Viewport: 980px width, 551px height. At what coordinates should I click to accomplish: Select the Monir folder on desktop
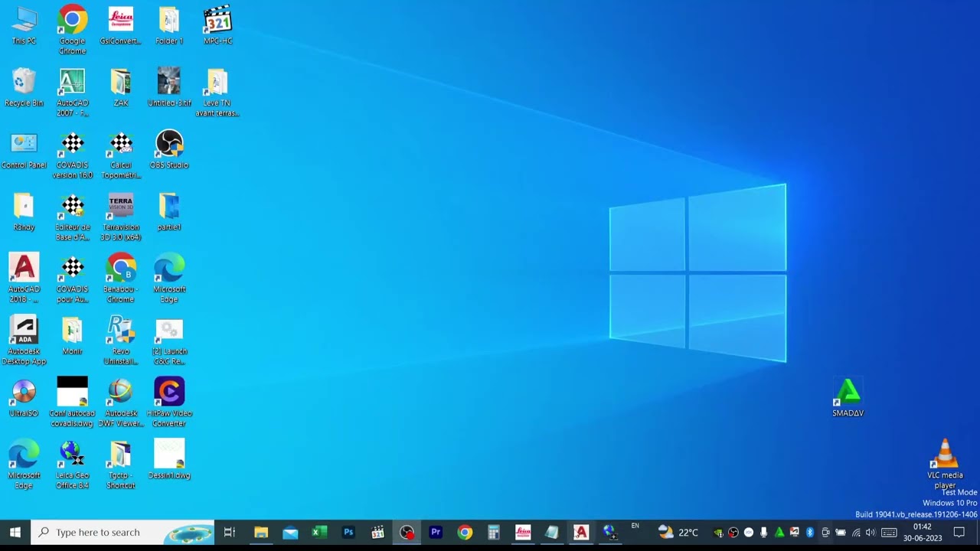(72, 336)
